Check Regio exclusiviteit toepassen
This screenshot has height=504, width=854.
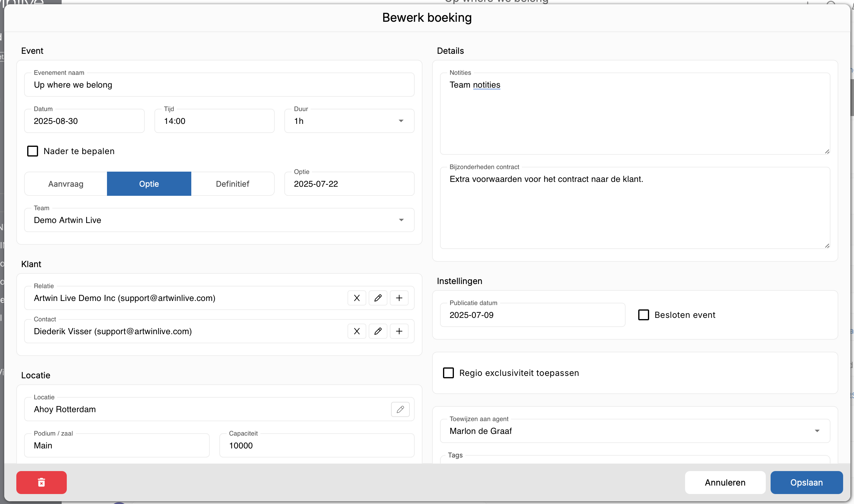448,373
